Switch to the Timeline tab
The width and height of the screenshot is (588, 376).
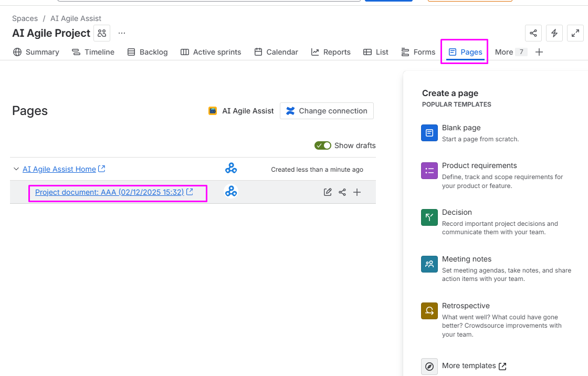(x=93, y=52)
